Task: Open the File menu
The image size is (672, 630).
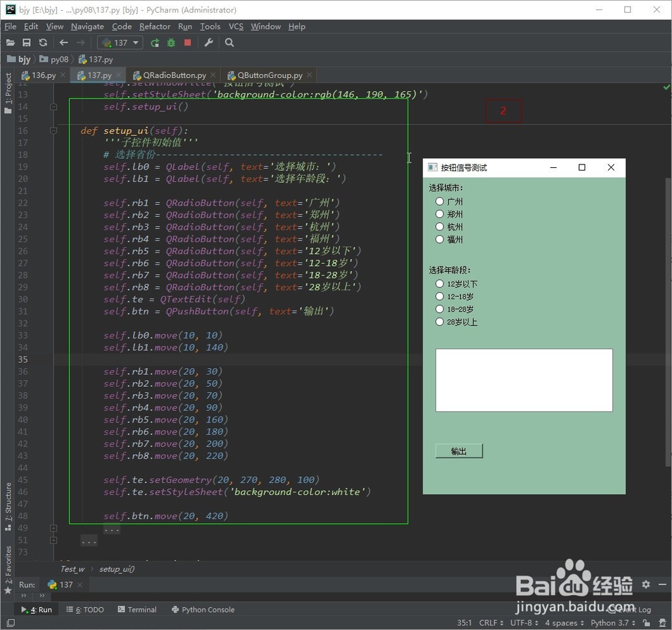Action: coord(10,27)
